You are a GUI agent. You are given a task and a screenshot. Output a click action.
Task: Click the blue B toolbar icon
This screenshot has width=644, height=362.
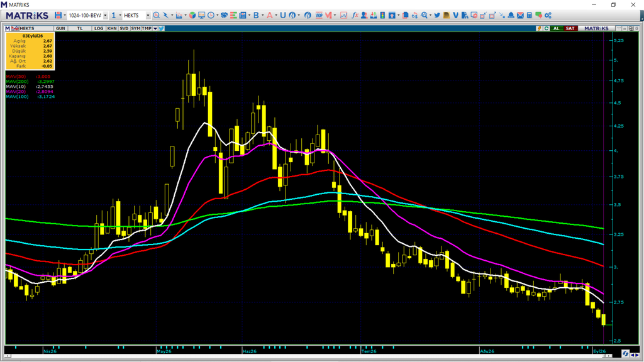pos(256,15)
